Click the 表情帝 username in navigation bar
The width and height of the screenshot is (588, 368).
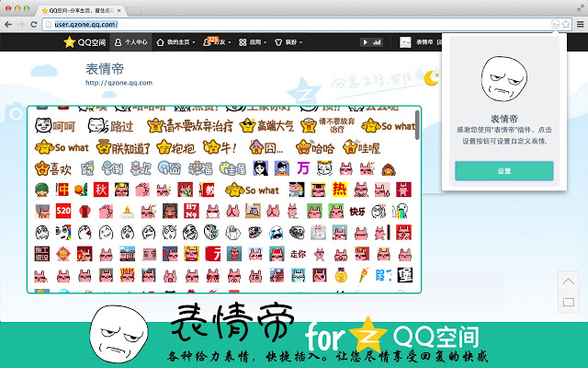click(x=424, y=42)
